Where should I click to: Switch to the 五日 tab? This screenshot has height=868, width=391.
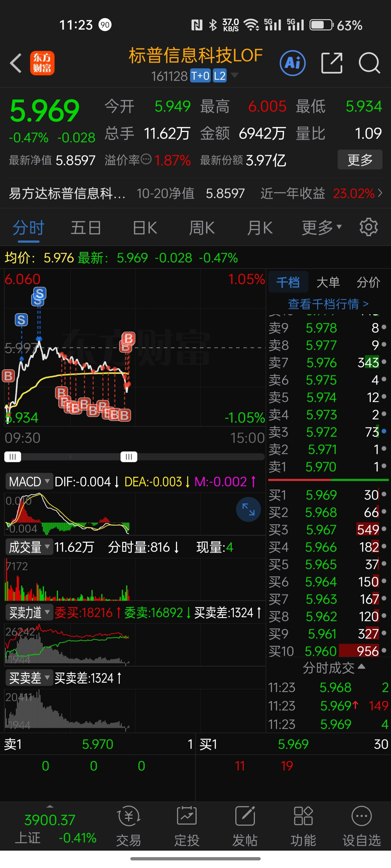pyautogui.click(x=86, y=228)
